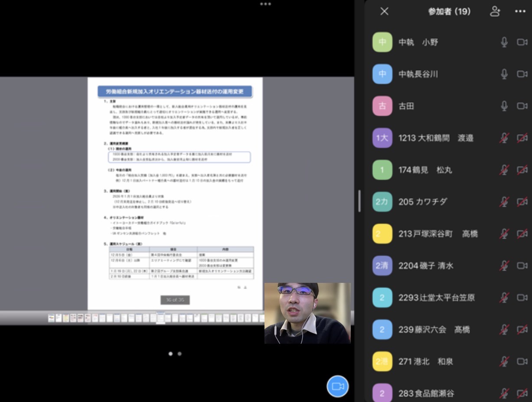Viewport: 532px width, 402px height.
Task: Open participants panel more options menu
Action: (520, 12)
